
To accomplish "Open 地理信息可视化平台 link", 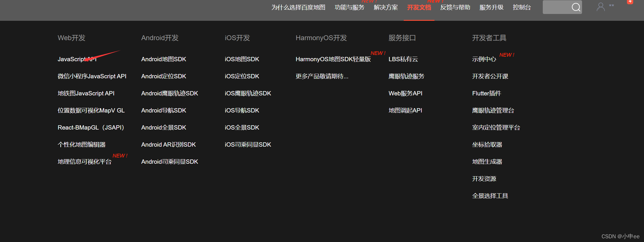I will click(84, 162).
